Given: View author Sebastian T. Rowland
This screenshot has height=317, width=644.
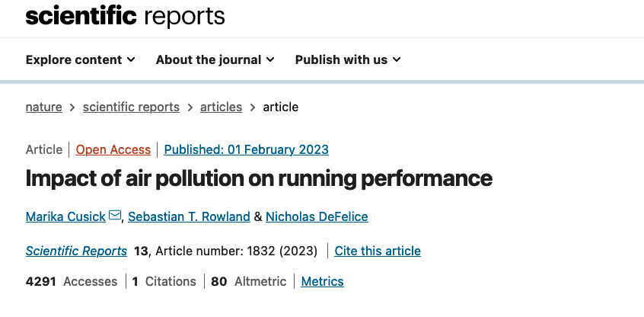Looking at the screenshot, I should tap(189, 216).
